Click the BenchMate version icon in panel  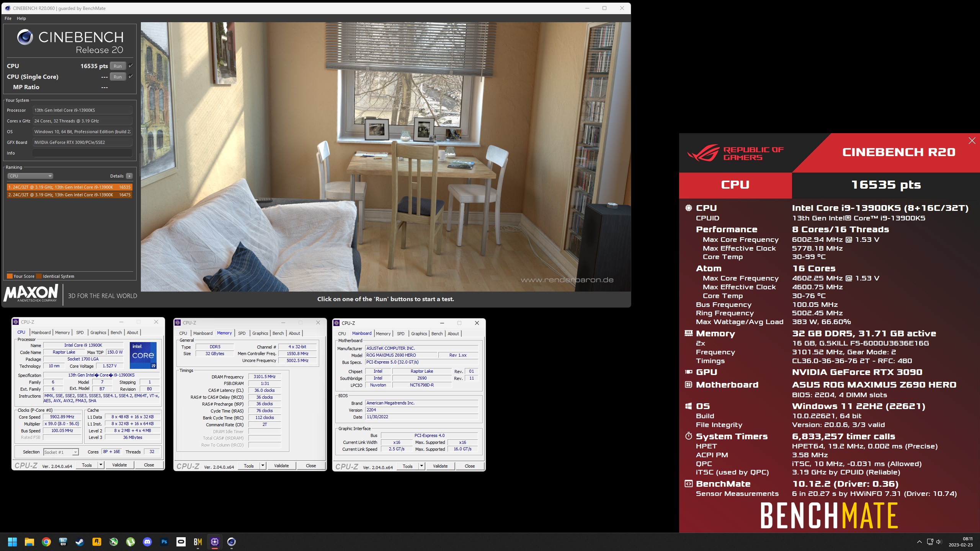pos(688,484)
